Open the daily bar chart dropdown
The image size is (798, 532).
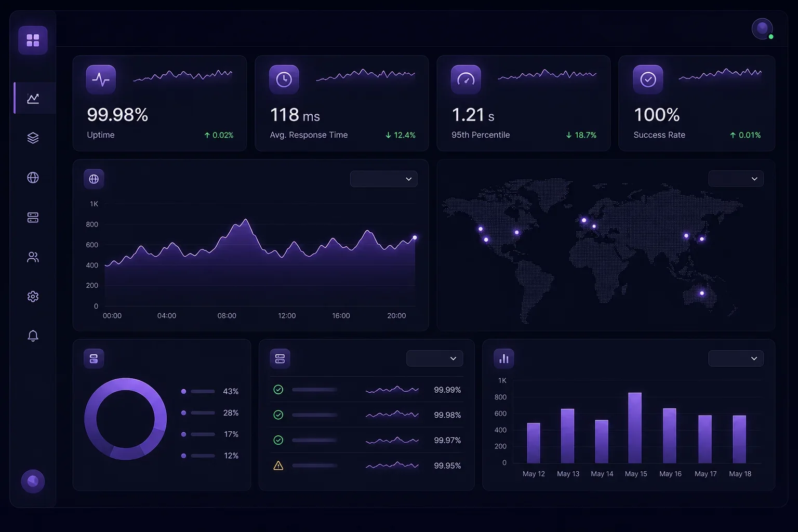click(736, 358)
